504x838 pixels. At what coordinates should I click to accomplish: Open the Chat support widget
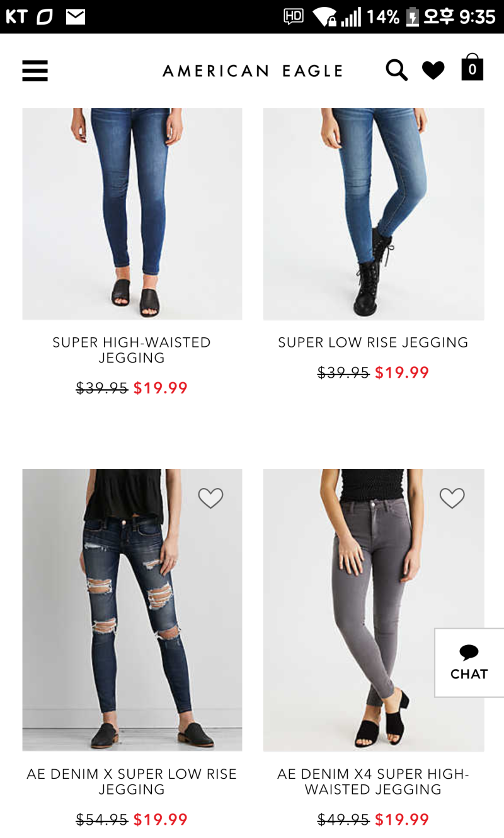[x=469, y=663]
